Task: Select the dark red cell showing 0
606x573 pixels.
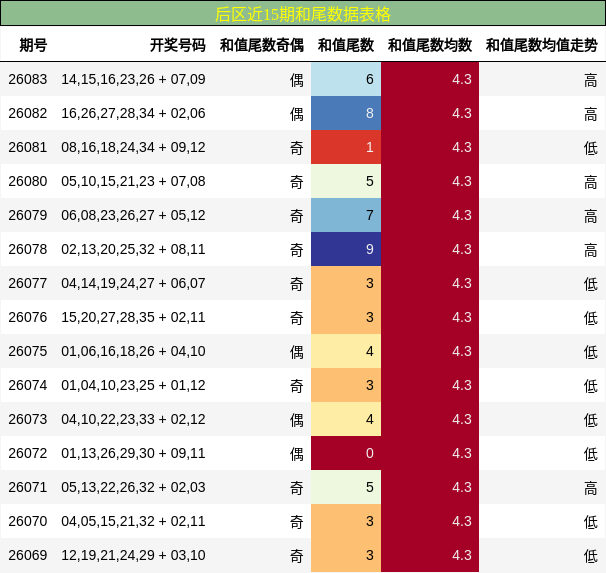Action: (x=346, y=453)
